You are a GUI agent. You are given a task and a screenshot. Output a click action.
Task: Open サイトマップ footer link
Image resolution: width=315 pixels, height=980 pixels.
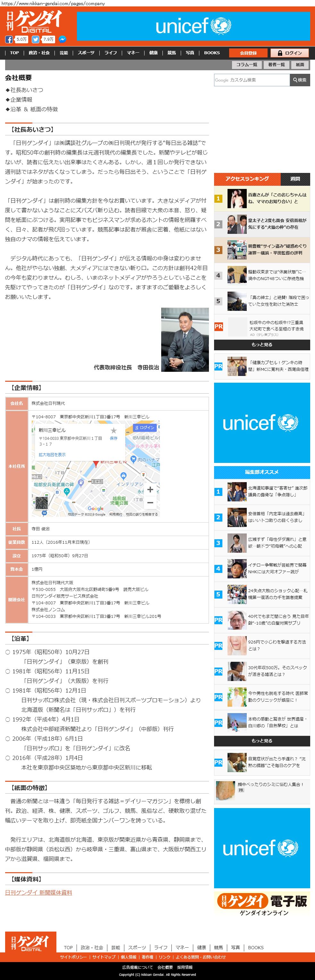[104, 957]
